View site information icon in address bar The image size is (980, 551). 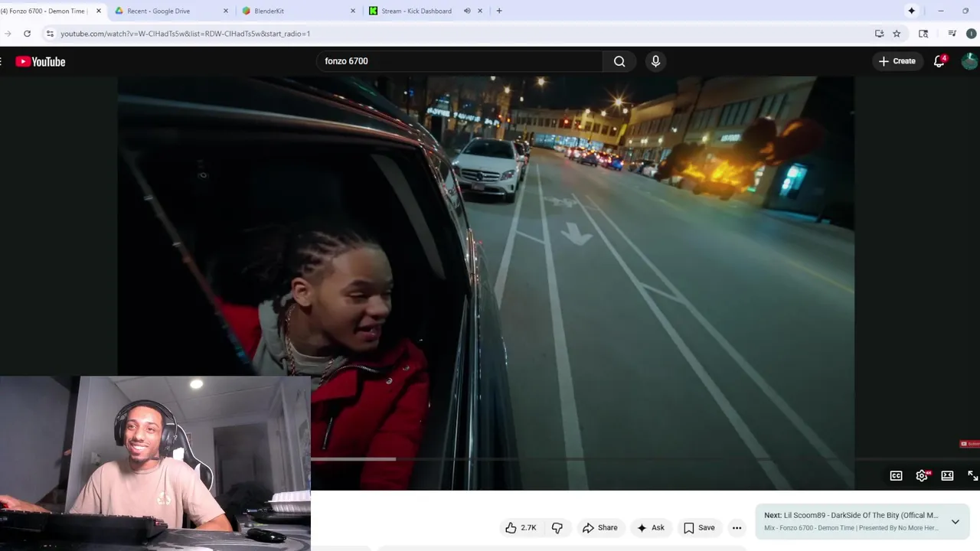coord(50,34)
